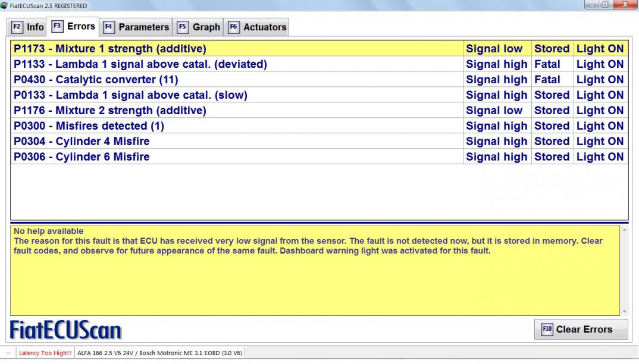Screen dimensions: 639x364
Task: Click Signal high in P0304 row
Action: point(496,142)
